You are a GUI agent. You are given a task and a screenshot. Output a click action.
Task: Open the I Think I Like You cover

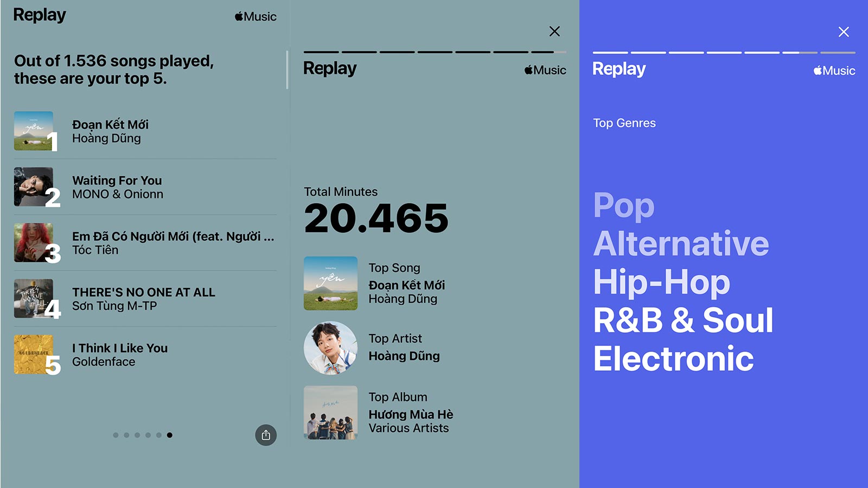pos(34,354)
